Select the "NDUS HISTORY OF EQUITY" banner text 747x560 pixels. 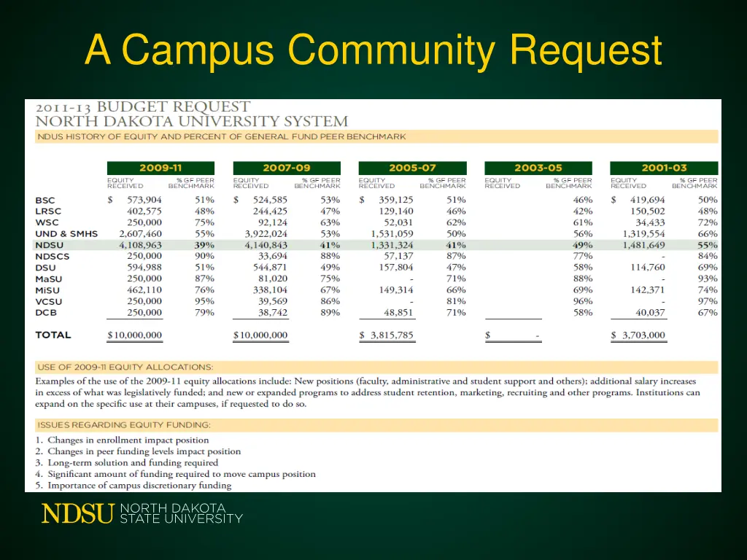[x=222, y=136]
